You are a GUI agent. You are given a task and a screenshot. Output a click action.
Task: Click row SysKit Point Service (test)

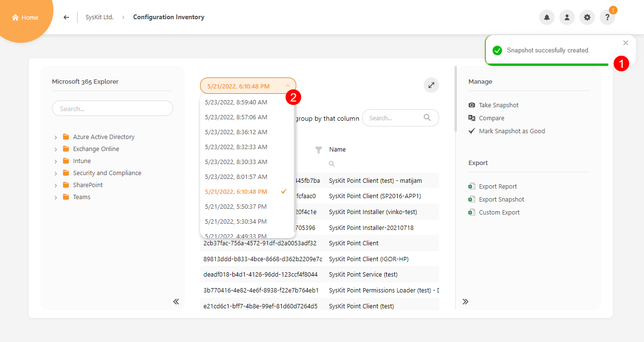363,274
